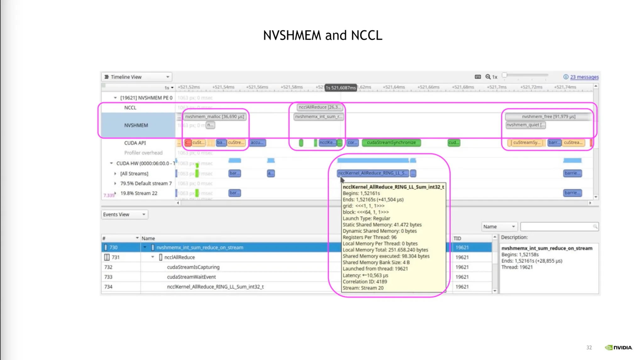
Task: Click the search magnifier in the filter field
Action: point(595,226)
